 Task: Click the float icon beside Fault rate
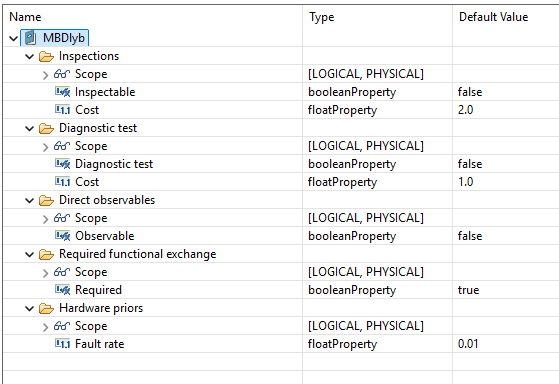62,344
